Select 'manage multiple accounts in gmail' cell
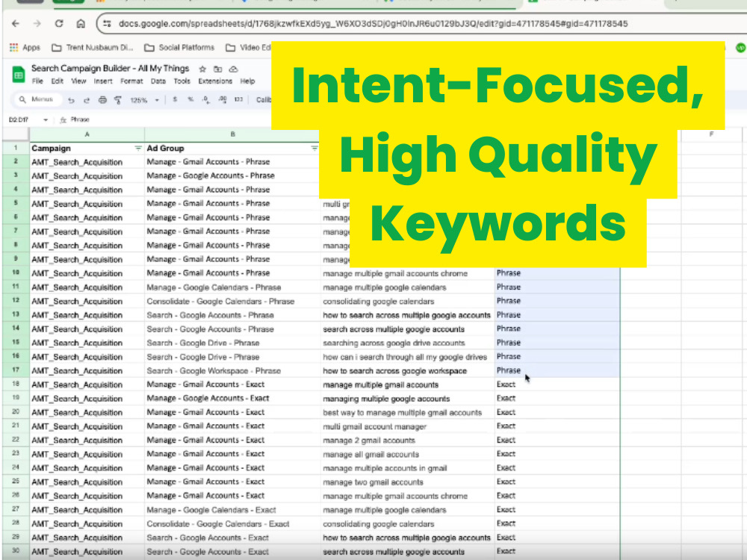 (x=407, y=469)
